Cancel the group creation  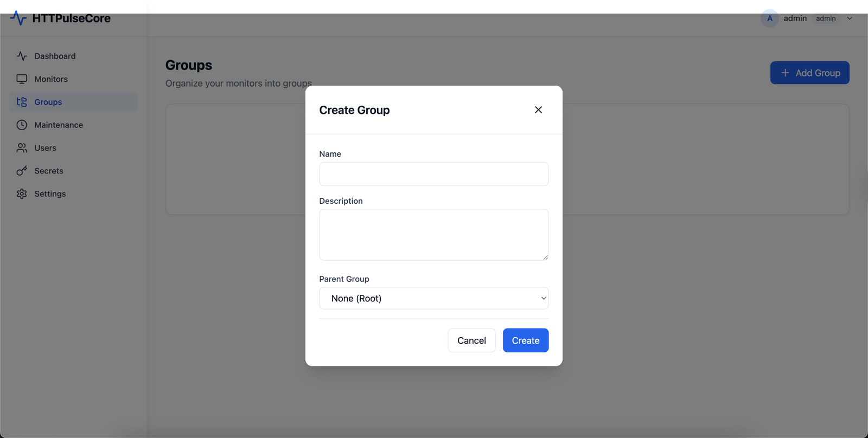coord(471,340)
